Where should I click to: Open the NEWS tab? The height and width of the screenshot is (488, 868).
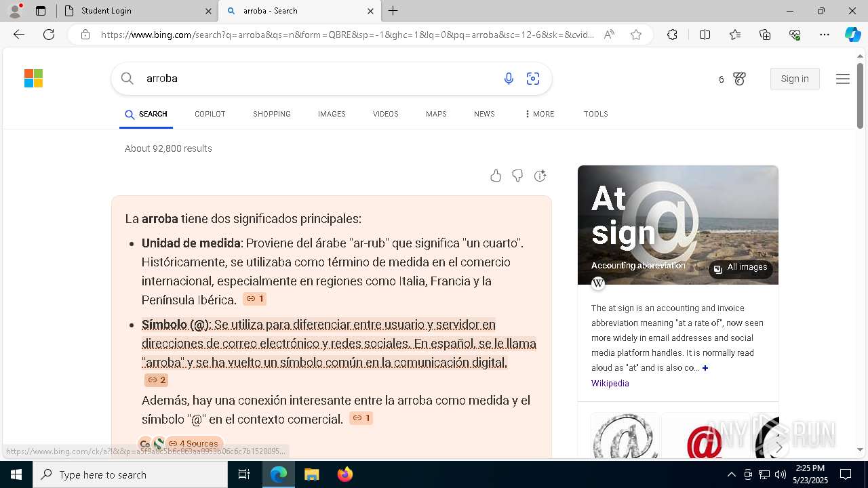484,114
